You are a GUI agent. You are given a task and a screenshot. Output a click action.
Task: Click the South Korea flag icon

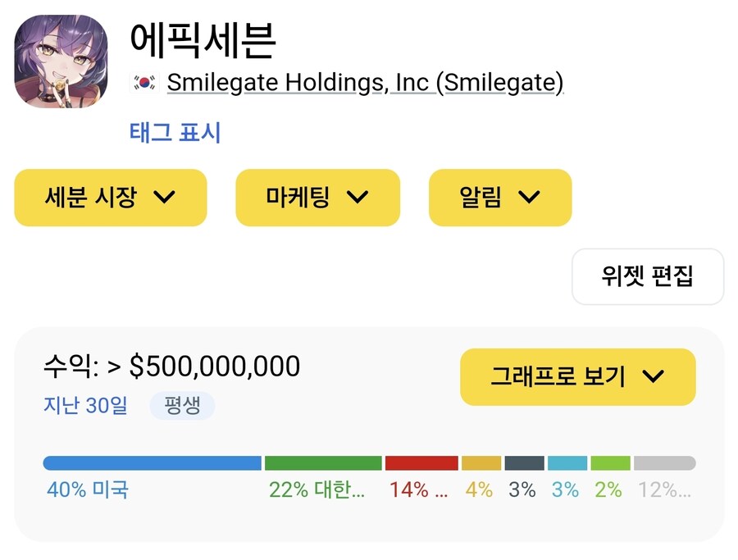tap(143, 81)
